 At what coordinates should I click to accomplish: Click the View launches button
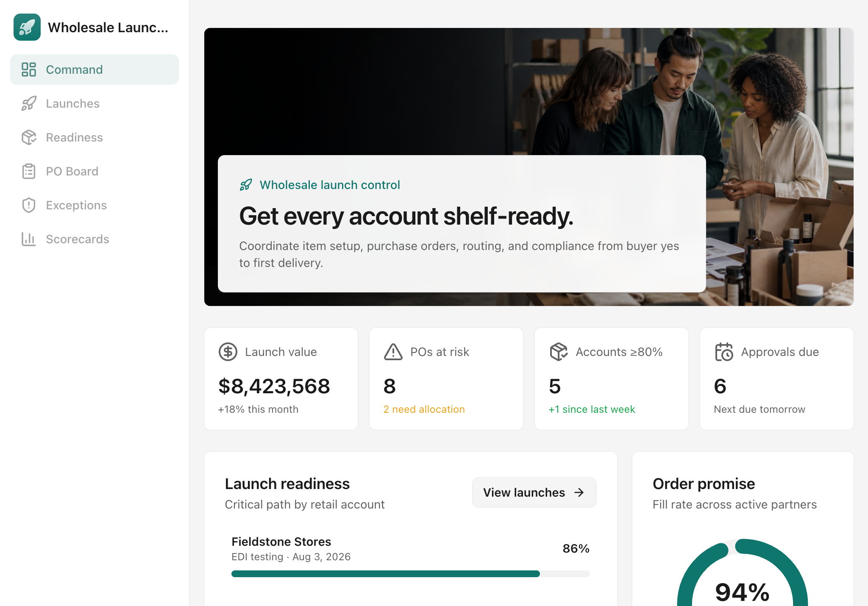tap(534, 492)
